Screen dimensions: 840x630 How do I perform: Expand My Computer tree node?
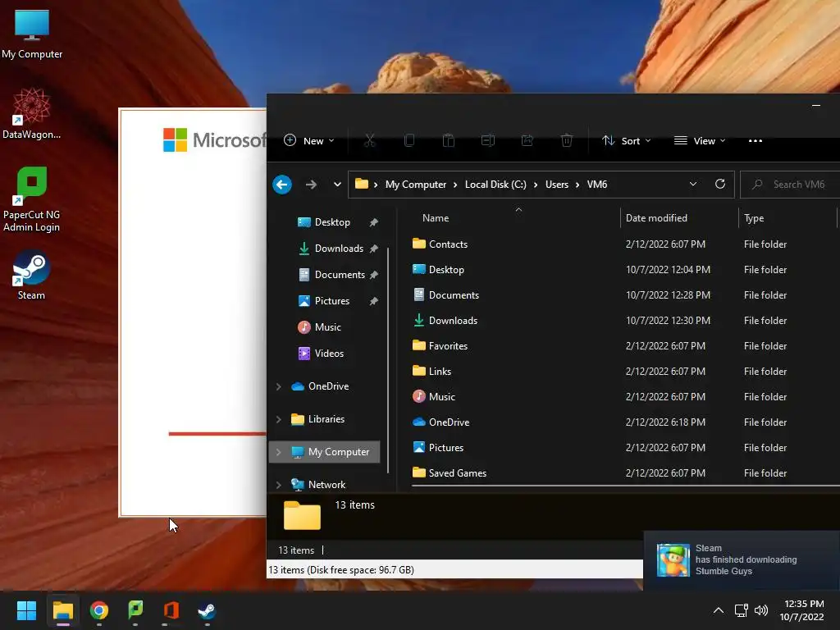pyautogui.click(x=279, y=452)
